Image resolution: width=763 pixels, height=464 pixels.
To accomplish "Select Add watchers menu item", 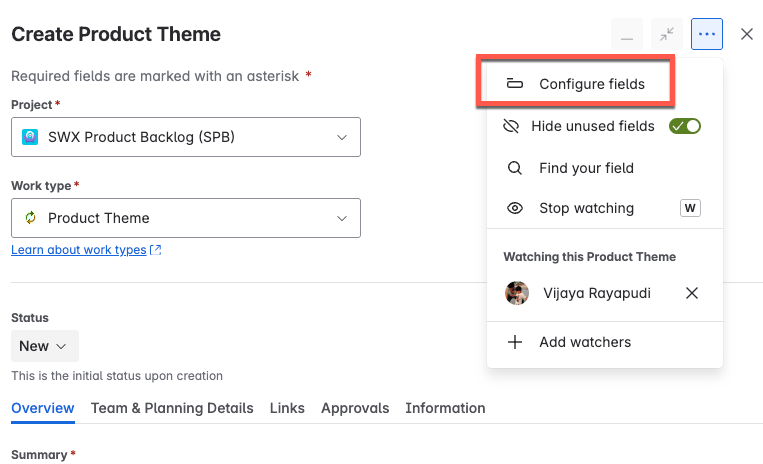I will (x=605, y=342).
